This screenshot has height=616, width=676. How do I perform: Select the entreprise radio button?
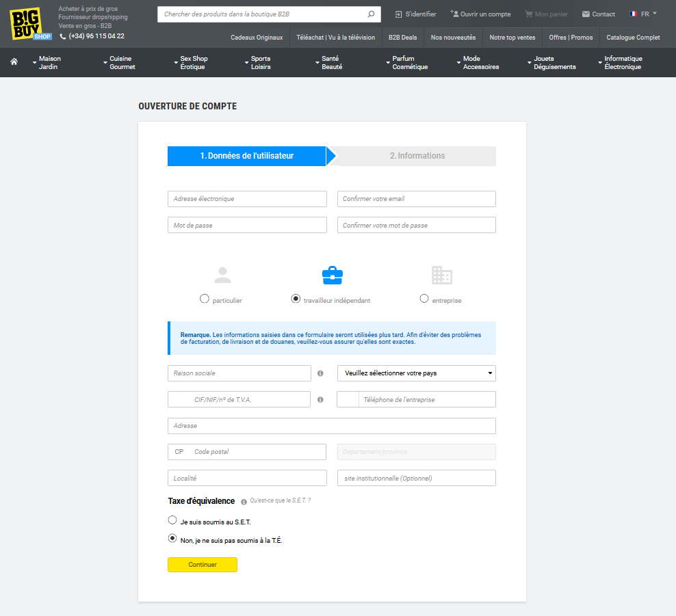tap(424, 299)
